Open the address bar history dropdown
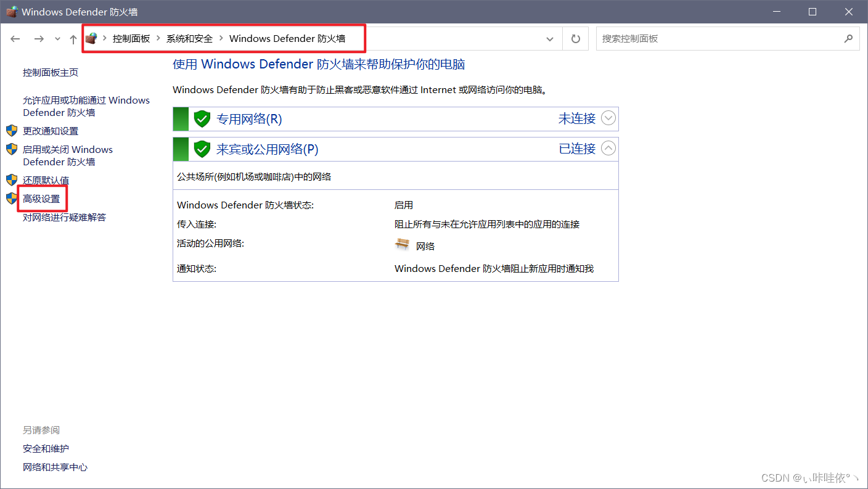Screen dimensions: 868x489 [x=550, y=39]
